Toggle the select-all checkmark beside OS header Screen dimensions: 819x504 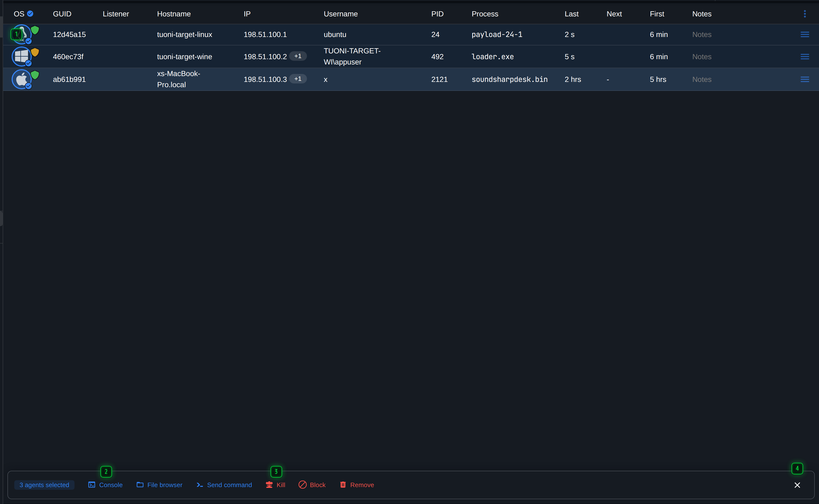[30, 14]
